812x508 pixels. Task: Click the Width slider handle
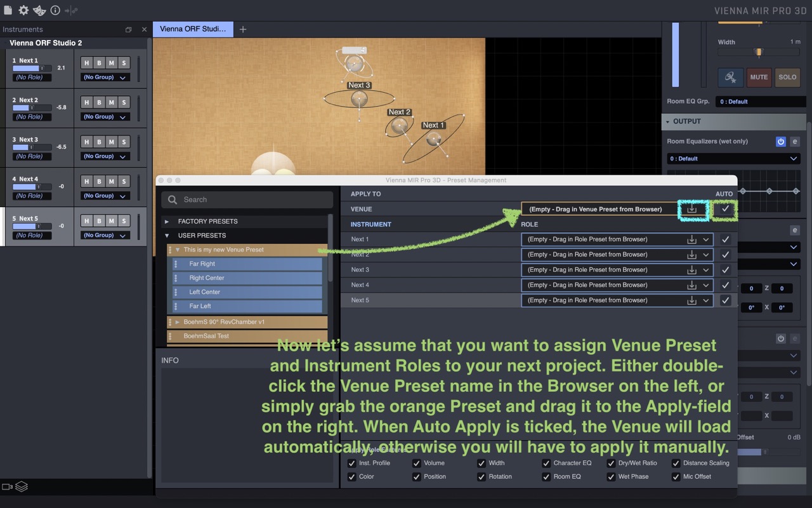click(759, 52)
